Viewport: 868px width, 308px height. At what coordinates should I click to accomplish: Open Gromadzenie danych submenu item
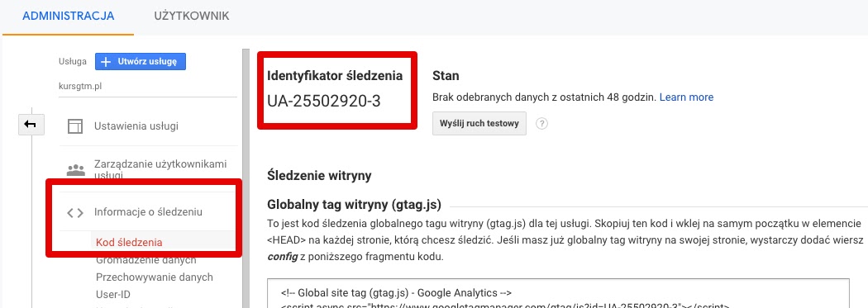145,260
